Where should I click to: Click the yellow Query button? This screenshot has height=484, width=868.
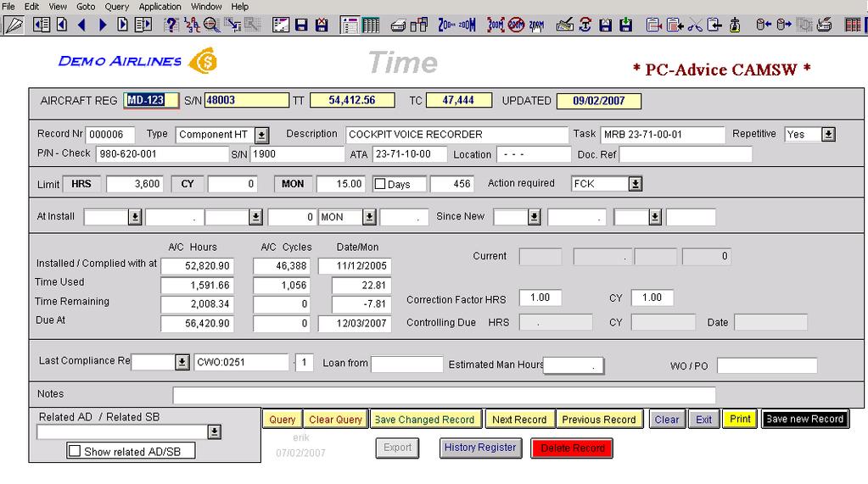283,420
